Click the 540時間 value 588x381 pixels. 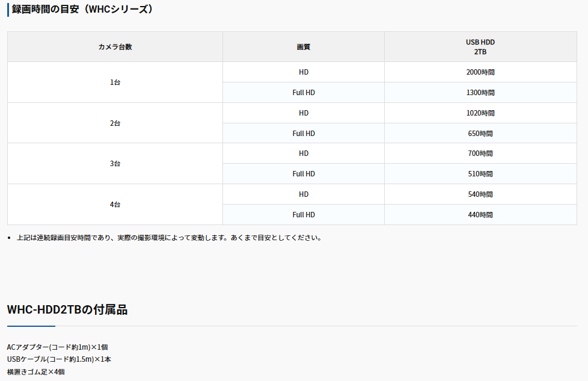tap(480, 194)
